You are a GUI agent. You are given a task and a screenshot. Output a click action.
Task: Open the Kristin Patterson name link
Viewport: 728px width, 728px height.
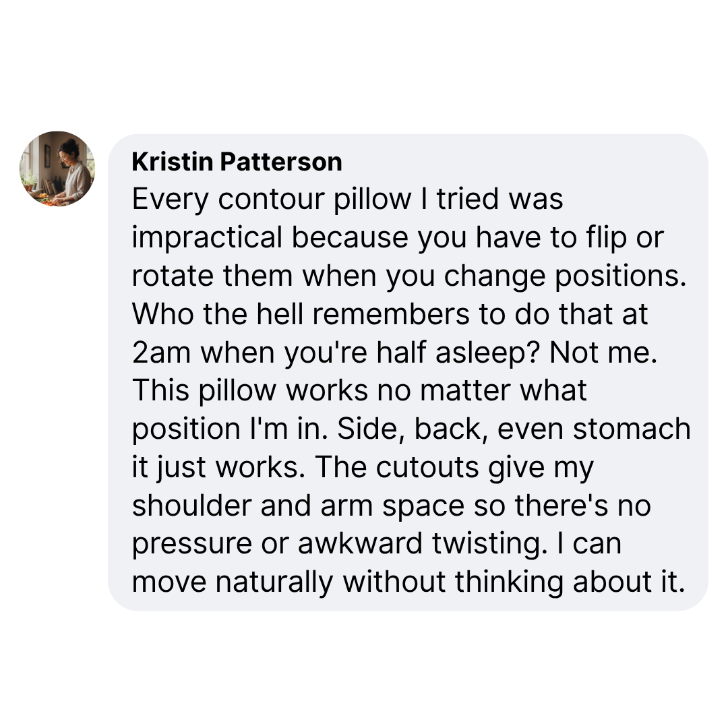click(x=237, y=162)
